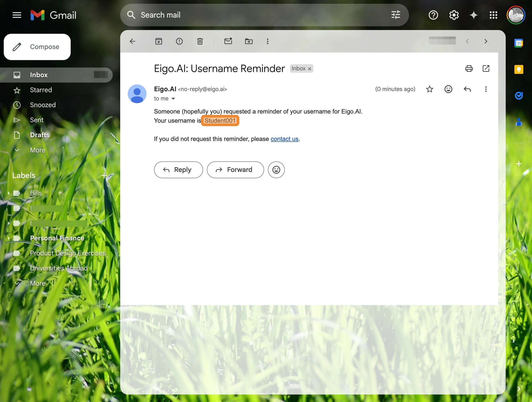This screenshot has width=532, height=402.
Task: Open Google Tasks side panel icon
Action: [519, 96]
